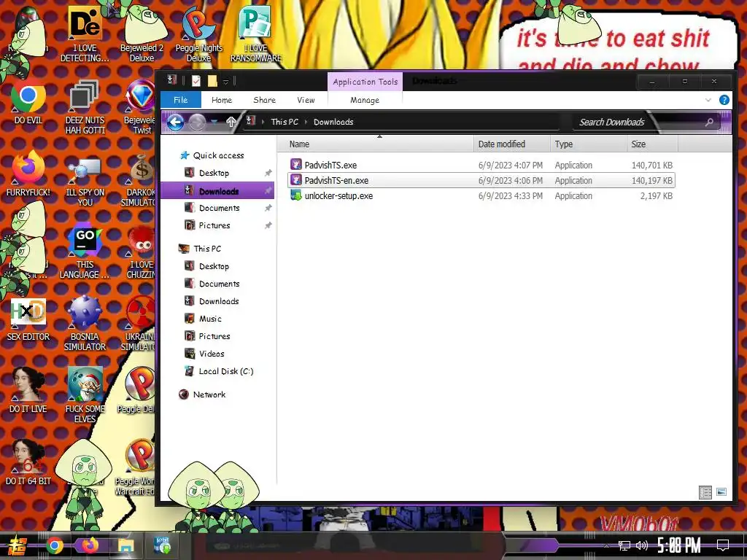The width and height of the screenshot is (747, 560).
Task: Select the DO EVIL Chrome desktop shortcut
Action: (28, 103)
